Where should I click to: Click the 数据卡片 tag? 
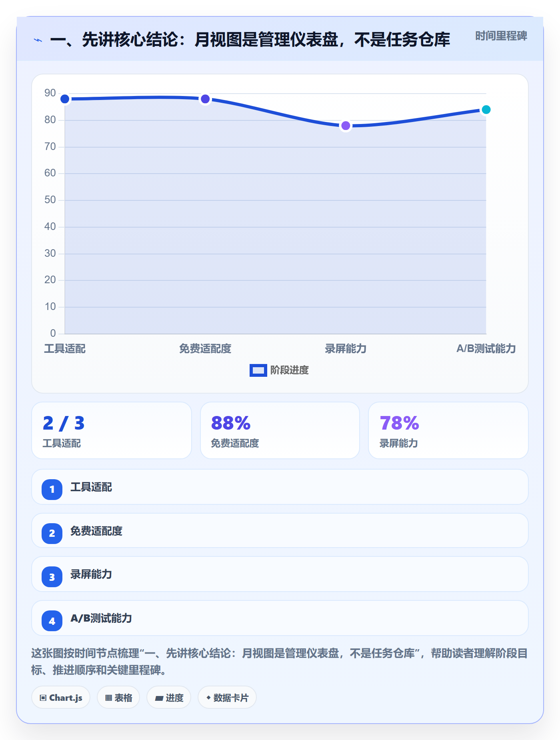[227, 698]
